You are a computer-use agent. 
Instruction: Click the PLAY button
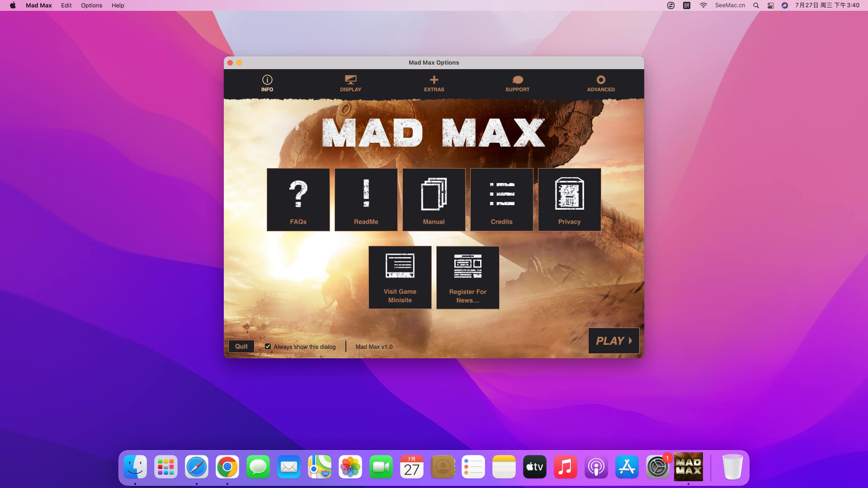coord(614,341)
